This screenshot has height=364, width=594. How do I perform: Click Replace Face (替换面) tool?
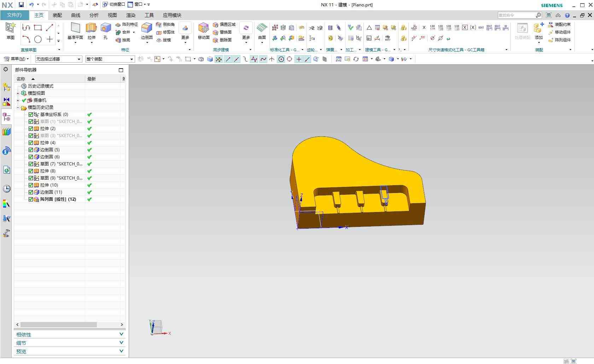(222, 32)
